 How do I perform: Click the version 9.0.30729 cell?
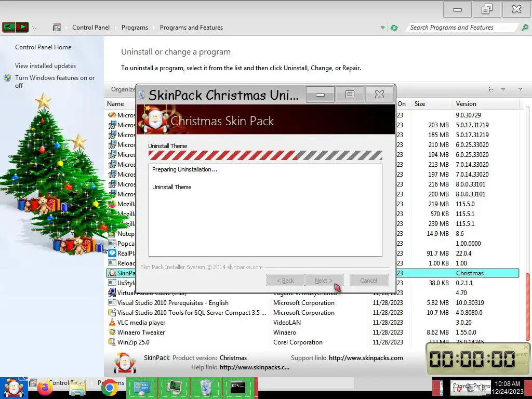(x=468, y=115)
